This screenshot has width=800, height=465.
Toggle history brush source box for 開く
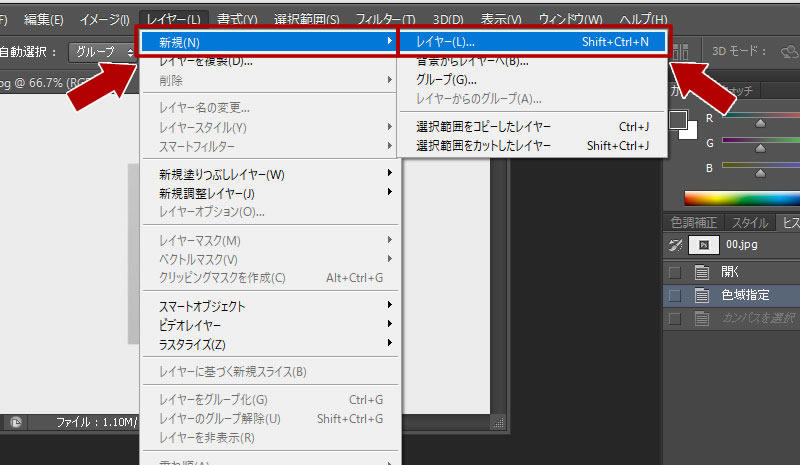674,272
